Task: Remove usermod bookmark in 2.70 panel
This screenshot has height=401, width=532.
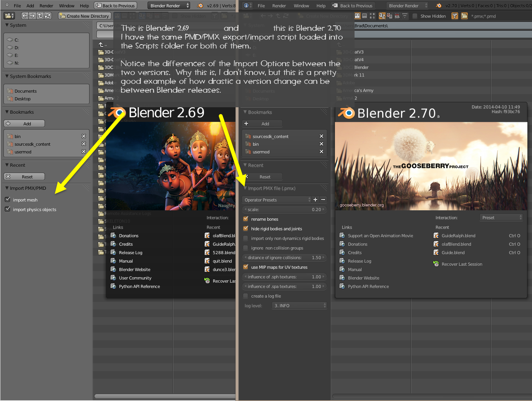Action: tap(322, 151)
